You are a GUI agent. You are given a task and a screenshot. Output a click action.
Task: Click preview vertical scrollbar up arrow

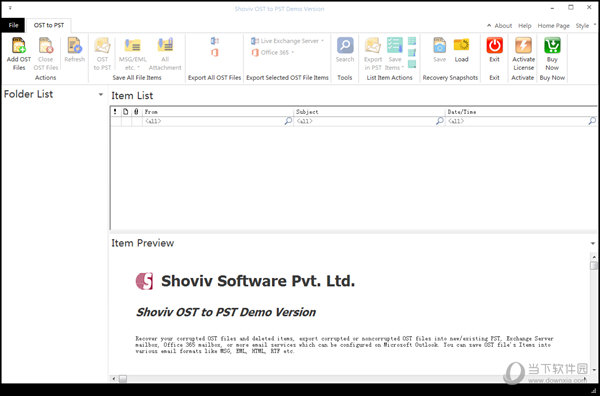593,257
